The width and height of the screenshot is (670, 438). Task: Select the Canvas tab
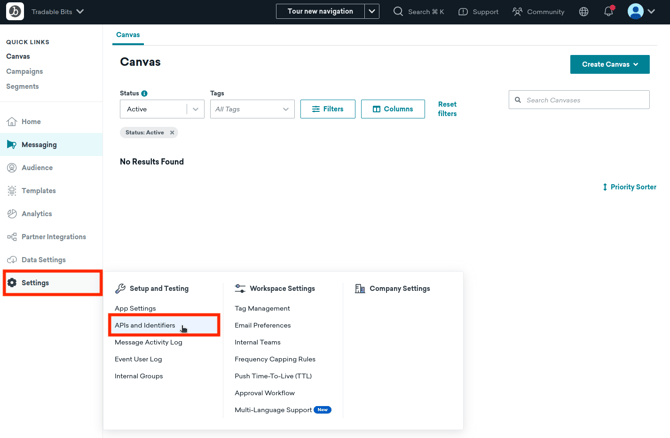coord(128,35)
